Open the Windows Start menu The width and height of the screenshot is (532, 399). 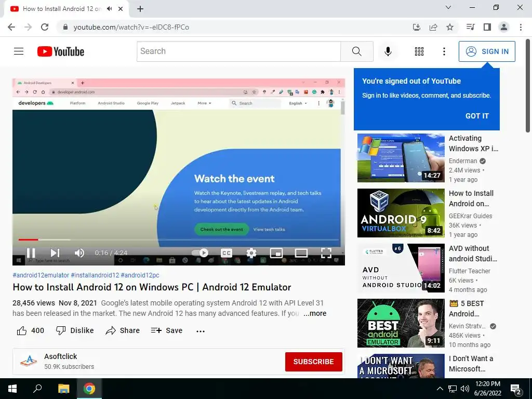point(12,389)
